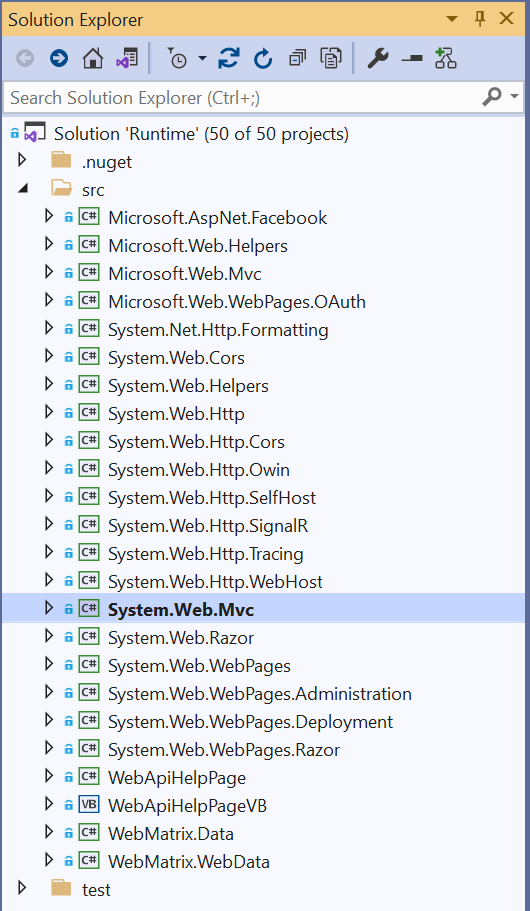Toggle Show All Files icon
Viewport: 530px width, 911px height.
point(331,58)
